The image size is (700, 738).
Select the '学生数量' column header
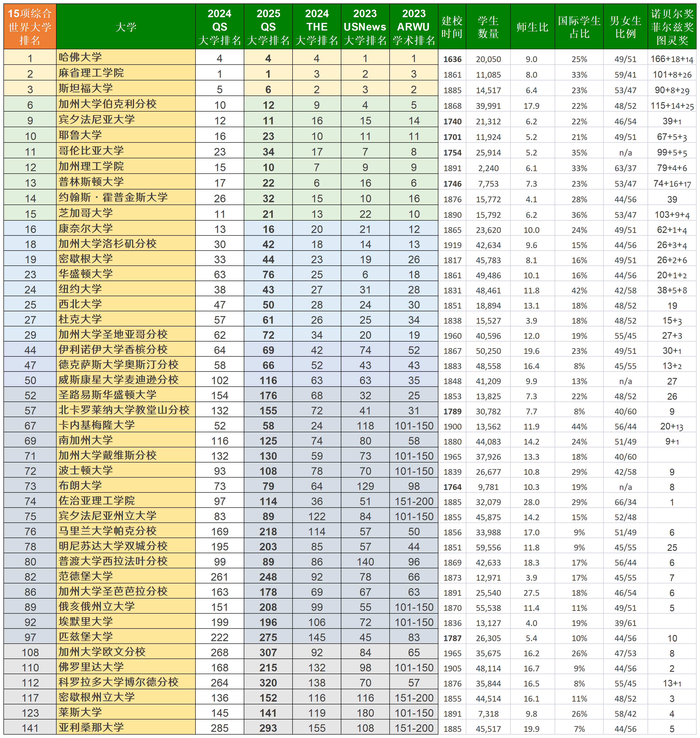pyautogui.click(x=488, y=27)
